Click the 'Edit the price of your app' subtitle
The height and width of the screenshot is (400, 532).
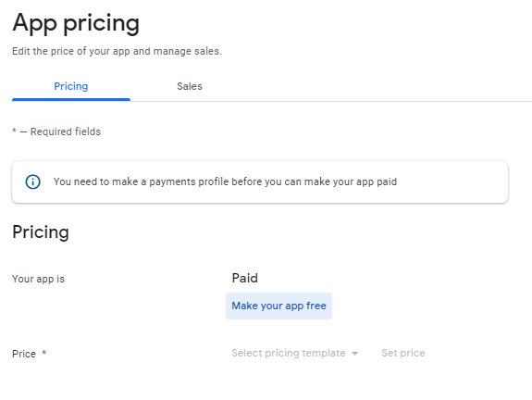117,51
